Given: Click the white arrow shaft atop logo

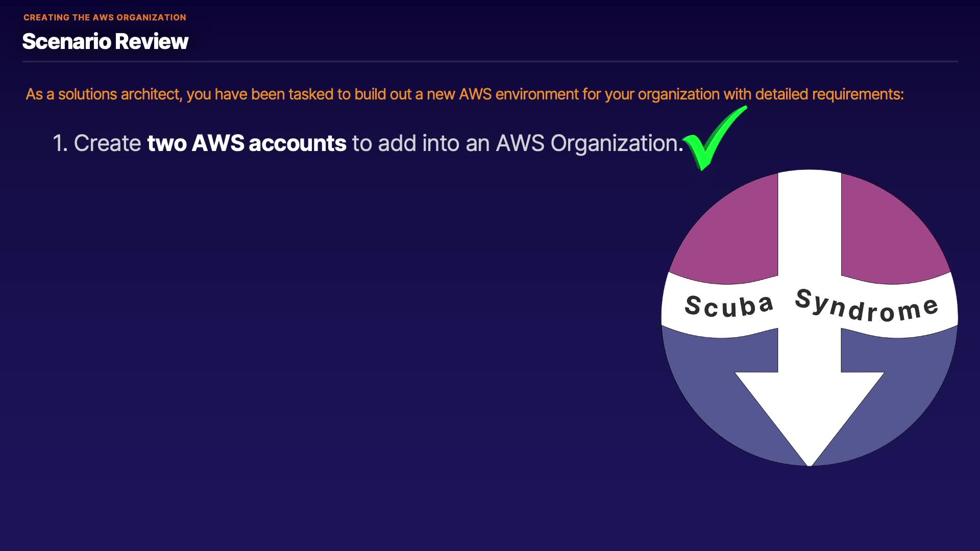Looking at the screenshot, I should (810, 219).
